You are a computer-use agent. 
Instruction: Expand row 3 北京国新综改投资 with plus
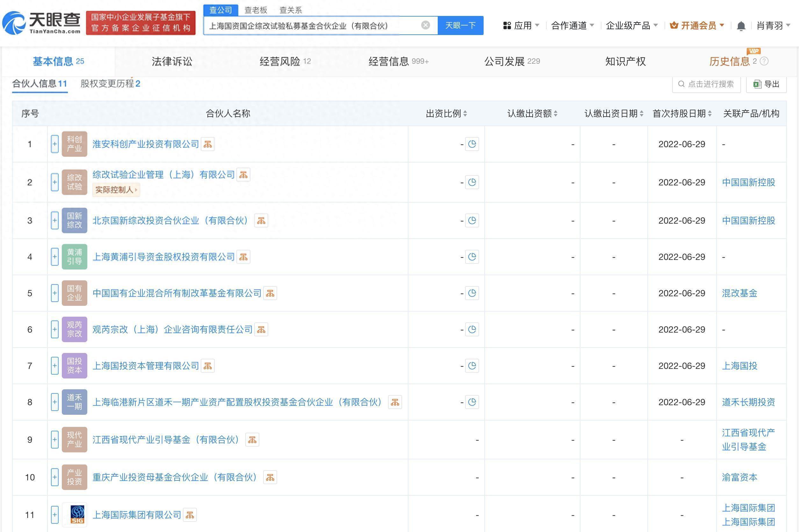[x=54, y=220]
